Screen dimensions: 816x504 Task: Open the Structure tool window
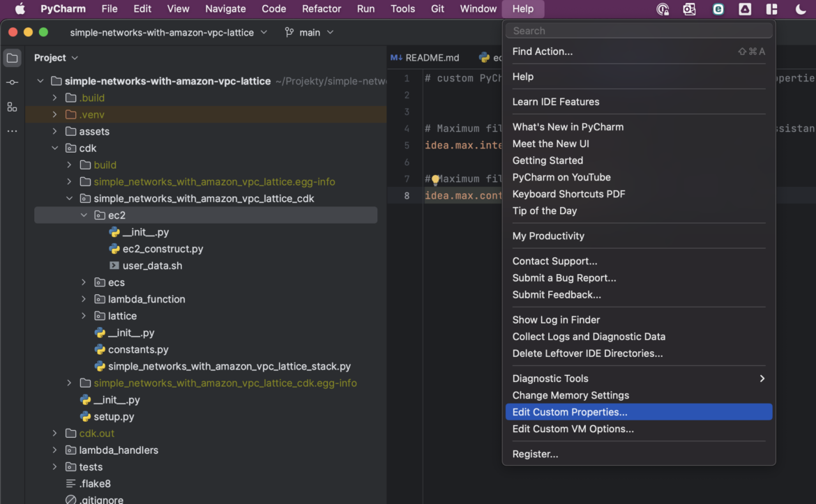coord(12,107)
